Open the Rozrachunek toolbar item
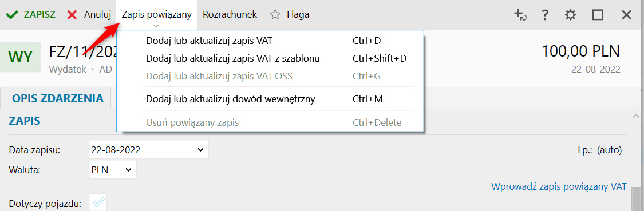 point(230,15)
